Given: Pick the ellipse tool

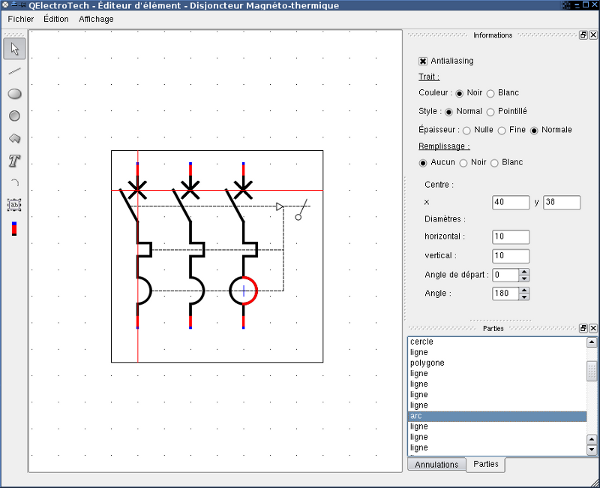Looking at the screenshot, I should click(15, 93).
